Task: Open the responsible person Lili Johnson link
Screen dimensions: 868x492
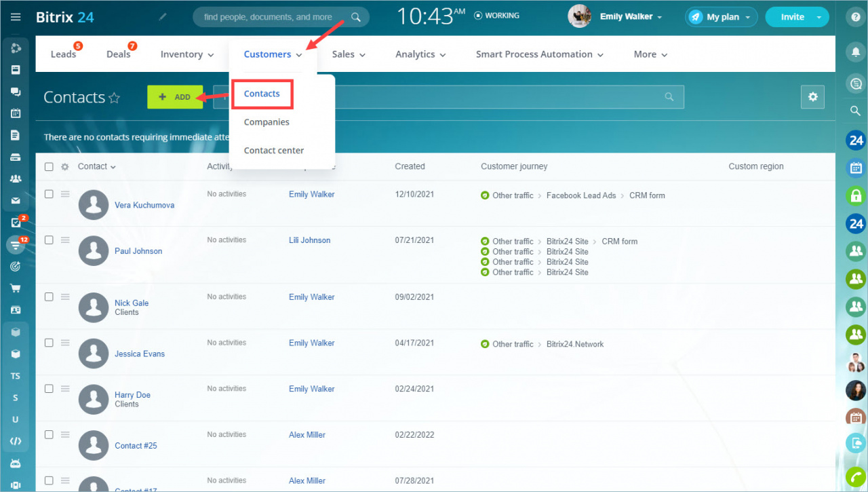Action: tap(310, 240)
